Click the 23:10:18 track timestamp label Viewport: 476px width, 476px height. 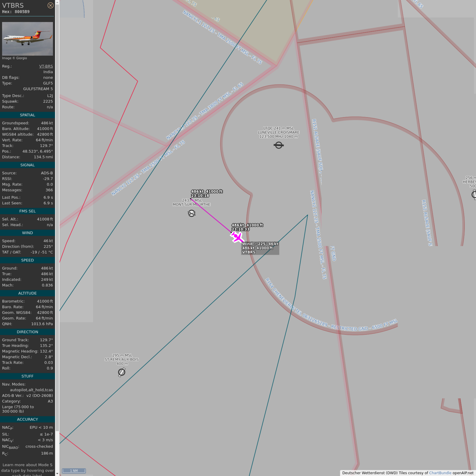coord(200,196)
